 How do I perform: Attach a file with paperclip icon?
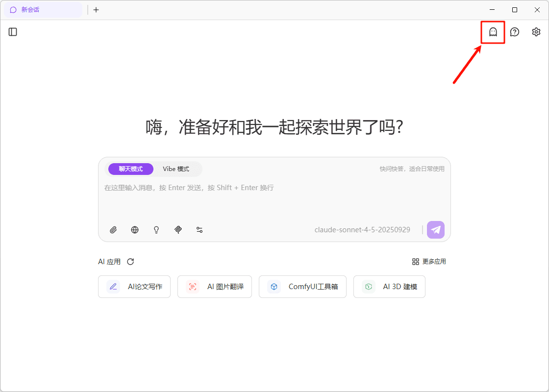(x=113, y=230)
